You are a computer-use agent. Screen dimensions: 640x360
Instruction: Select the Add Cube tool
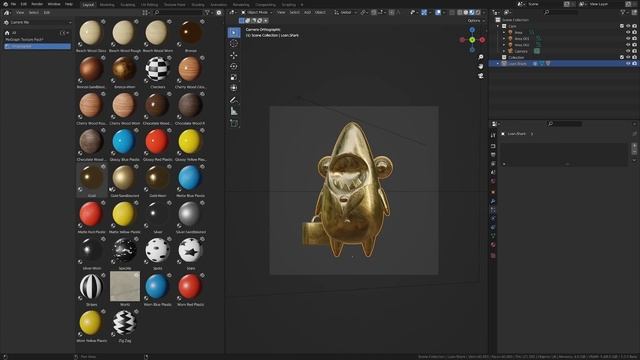click(234, 123)
